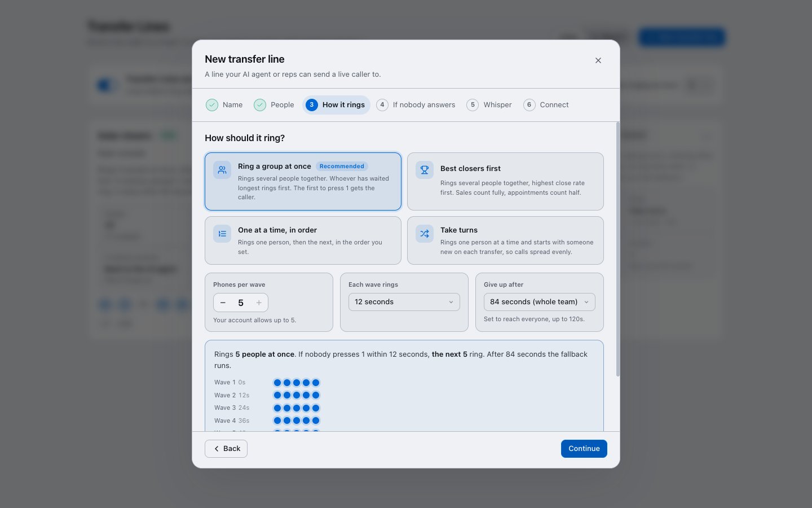Click the group-of-people icon
Screen dimensions: 812x508
coord(222,170)
